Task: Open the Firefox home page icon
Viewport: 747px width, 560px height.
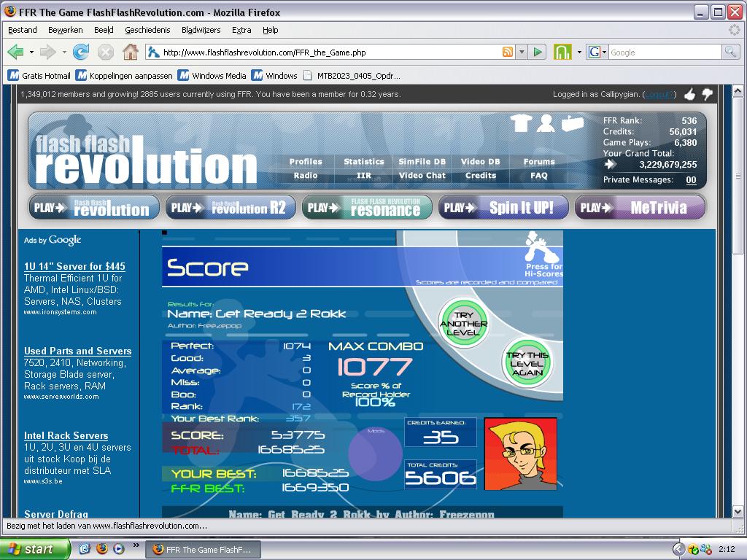Action: [131, 52]
